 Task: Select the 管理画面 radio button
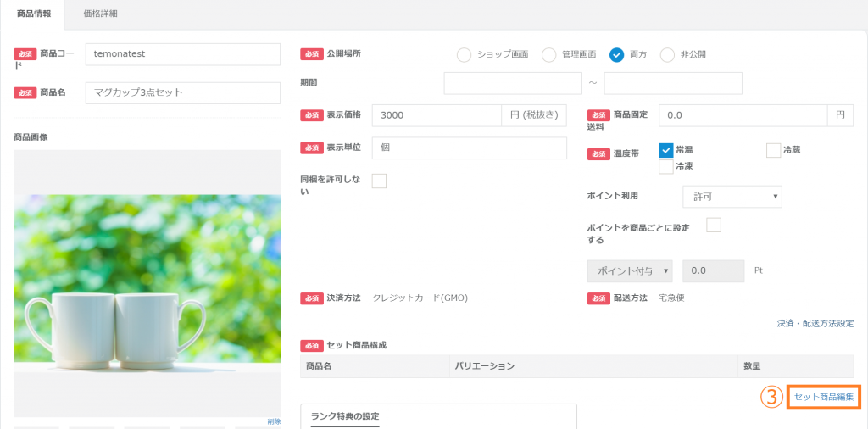(x=548, y=55)
